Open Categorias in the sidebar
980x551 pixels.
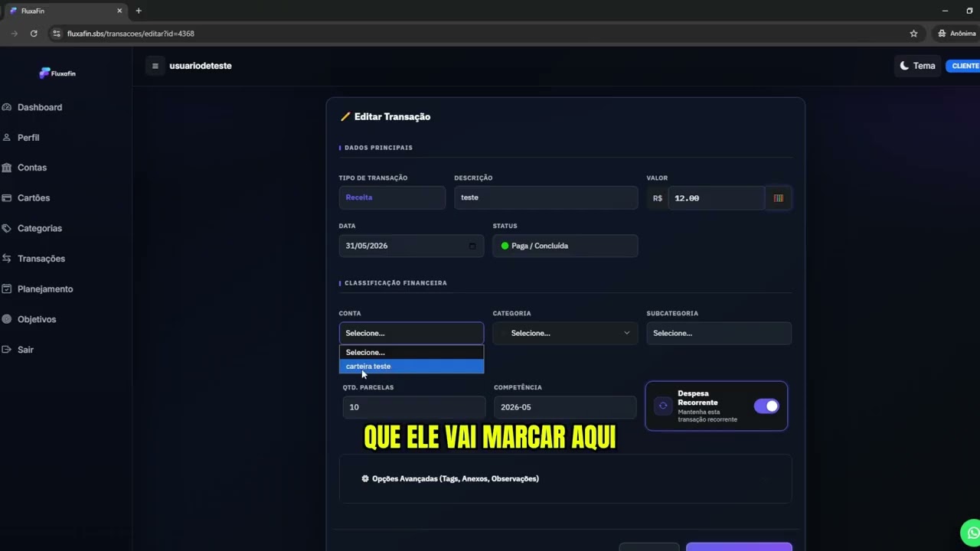click(x=32, y=228)
